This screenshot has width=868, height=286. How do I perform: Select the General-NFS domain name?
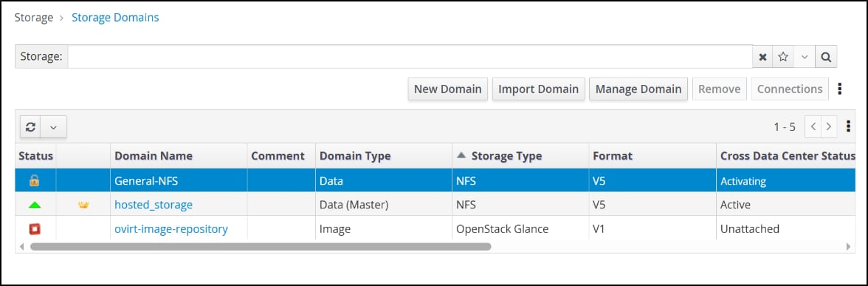(147, 180)
